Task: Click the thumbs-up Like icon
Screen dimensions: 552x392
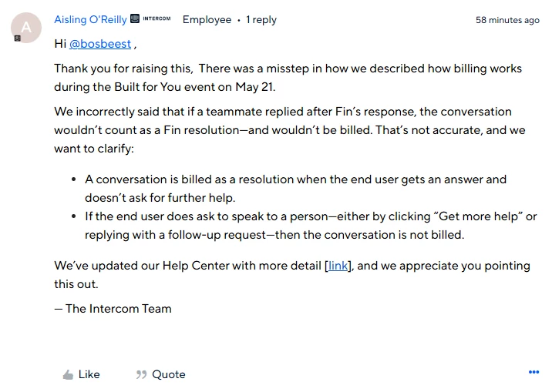Action: click(x=68, y=375)
